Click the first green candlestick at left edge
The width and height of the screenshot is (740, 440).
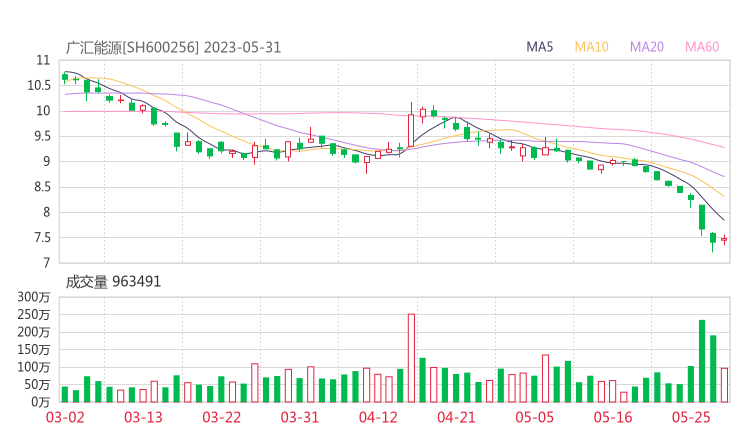[65, 77]
